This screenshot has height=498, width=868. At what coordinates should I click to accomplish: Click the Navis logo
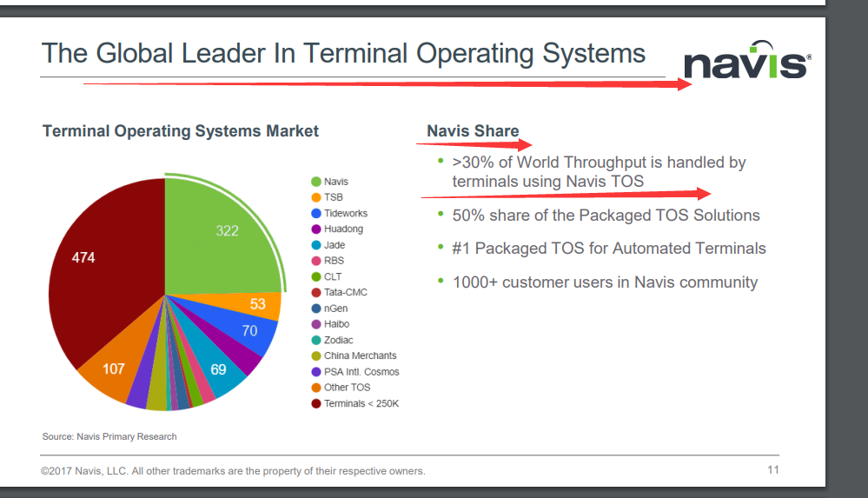[x=747, y=63]
